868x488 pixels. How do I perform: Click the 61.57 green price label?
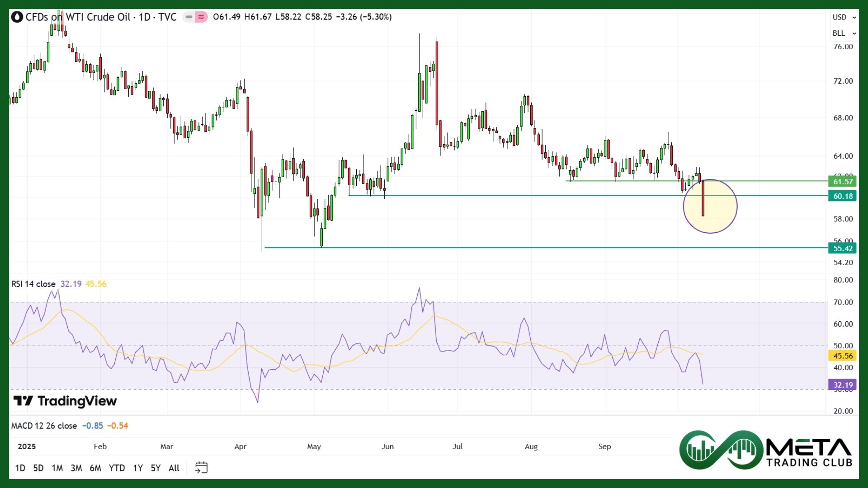pos(842,182)
